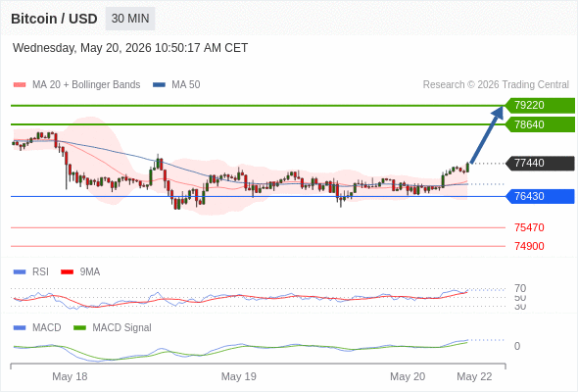The width and height of the screenshot is (578, 392).
Task: Select the 78640 green resistance label
Action: tap(540, 124)
